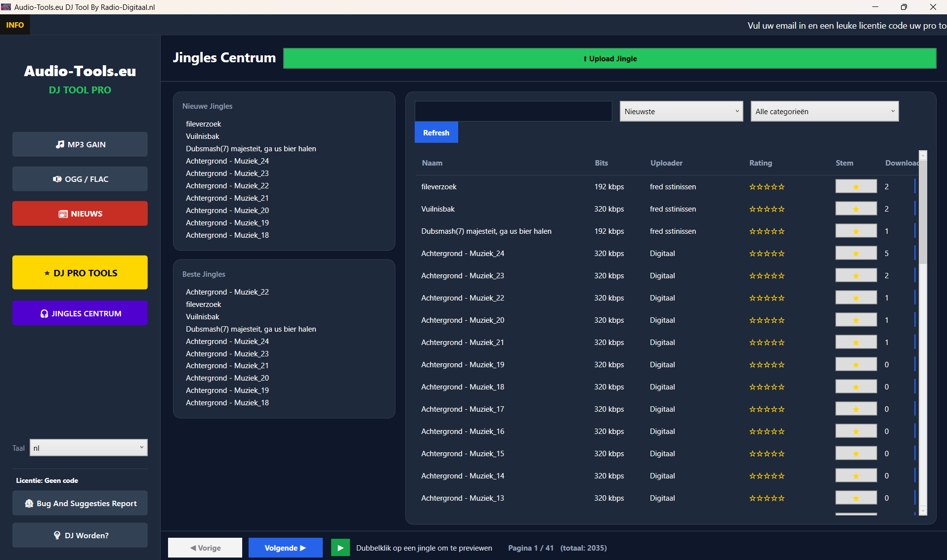Viewport: 947px width, 560px height.
Task: Click the DJ Worden? button
Action: tap(80, 535)
